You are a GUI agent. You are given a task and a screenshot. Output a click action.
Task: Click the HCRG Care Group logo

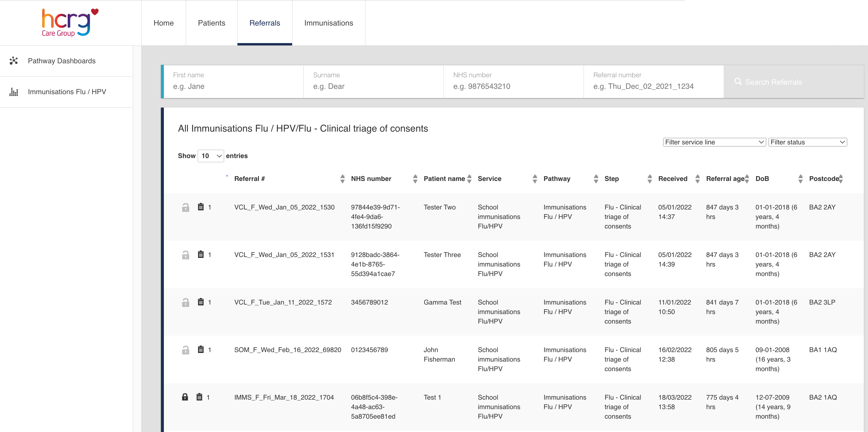[70, 23]
